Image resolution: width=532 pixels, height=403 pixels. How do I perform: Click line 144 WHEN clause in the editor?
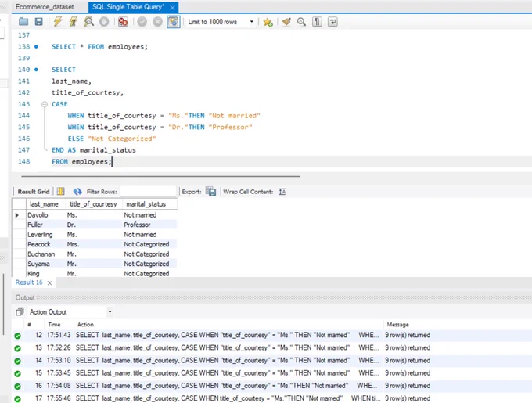coord(164,116)
